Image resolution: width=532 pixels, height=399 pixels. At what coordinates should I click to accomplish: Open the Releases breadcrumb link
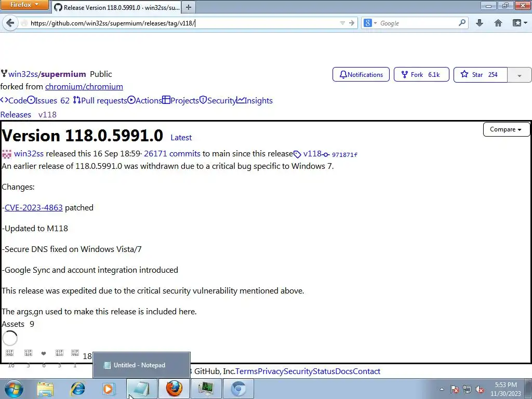tap(16, 115)
